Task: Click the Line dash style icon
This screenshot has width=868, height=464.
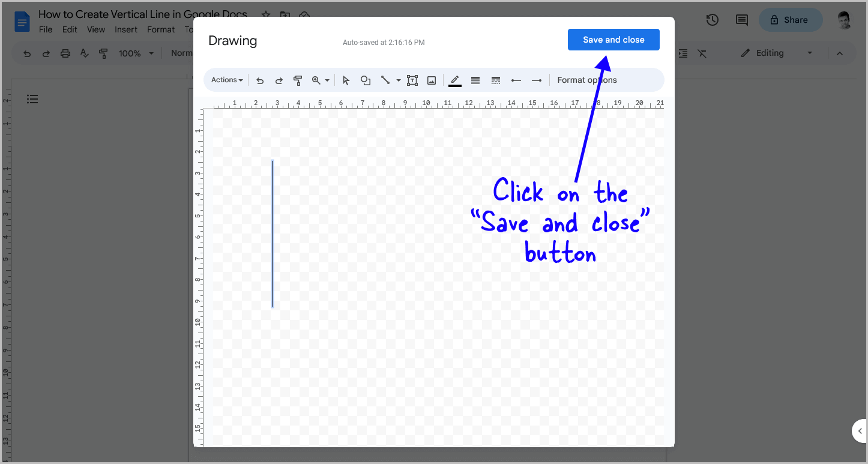Action: point(495,80)
